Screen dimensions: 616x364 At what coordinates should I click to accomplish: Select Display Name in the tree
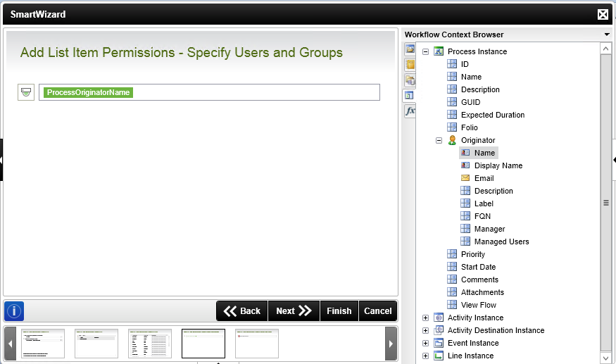498,165
